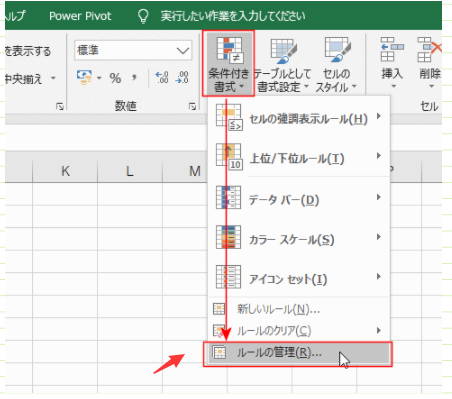
Task: Expand accounting format currency dropdown arrow
Action: click(x=99, y=79)
